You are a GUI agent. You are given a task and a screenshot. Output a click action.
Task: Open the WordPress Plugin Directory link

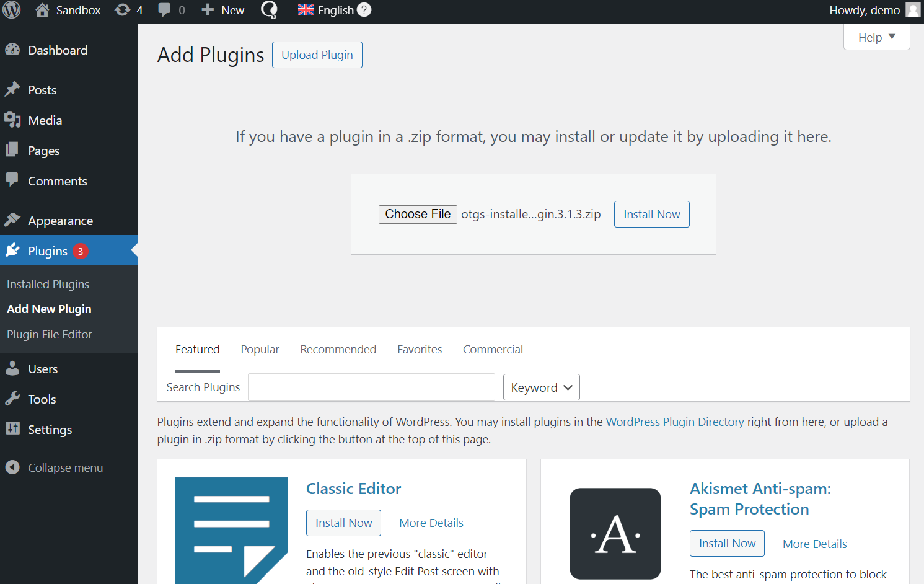675,422
